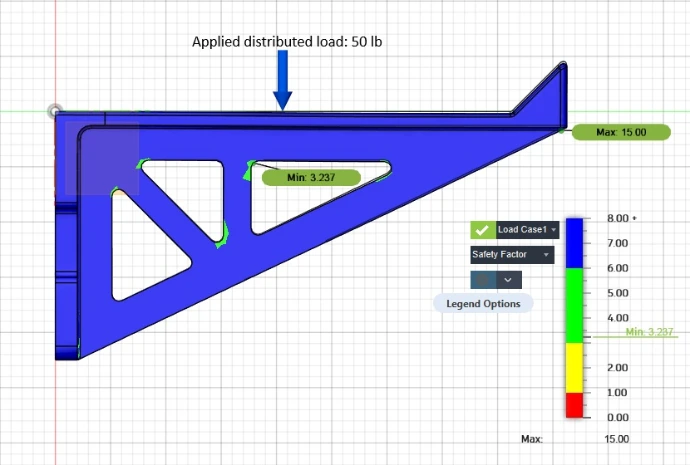The width and height of the screenshot is (690, 465).
Task: Click the origin circle marker at the bracket corner
Action: pyautogui.click(x=55, y=112)
